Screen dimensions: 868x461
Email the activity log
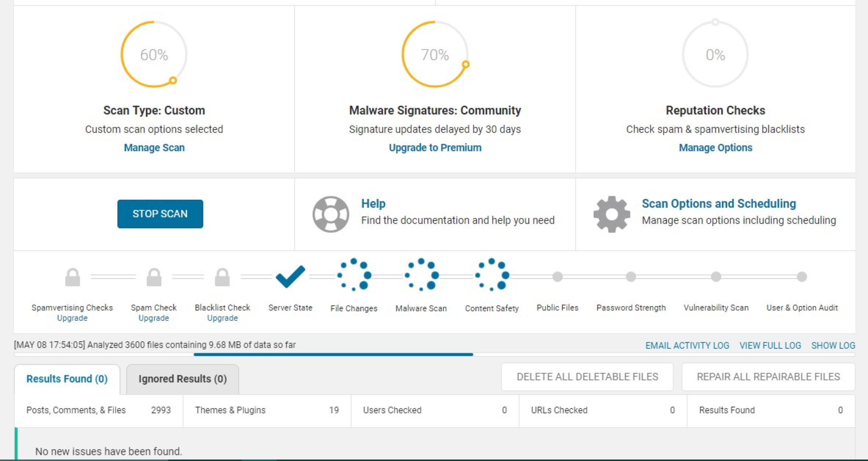point(687,345)
